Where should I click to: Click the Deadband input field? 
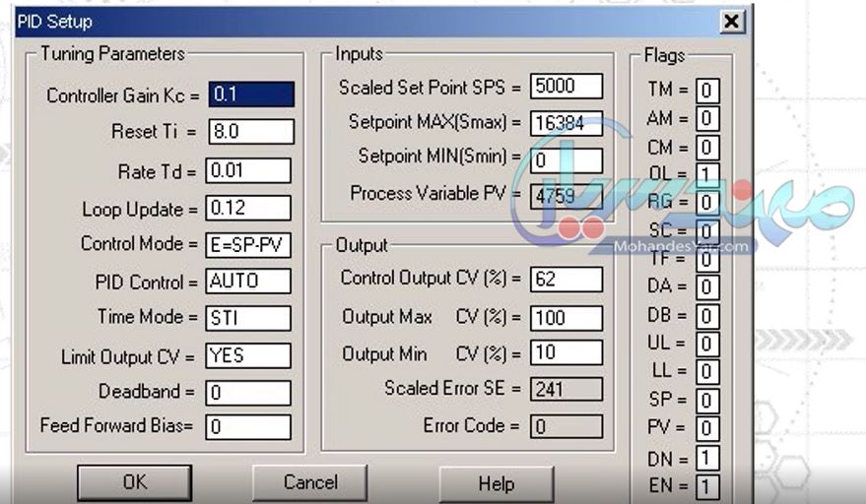248,393
